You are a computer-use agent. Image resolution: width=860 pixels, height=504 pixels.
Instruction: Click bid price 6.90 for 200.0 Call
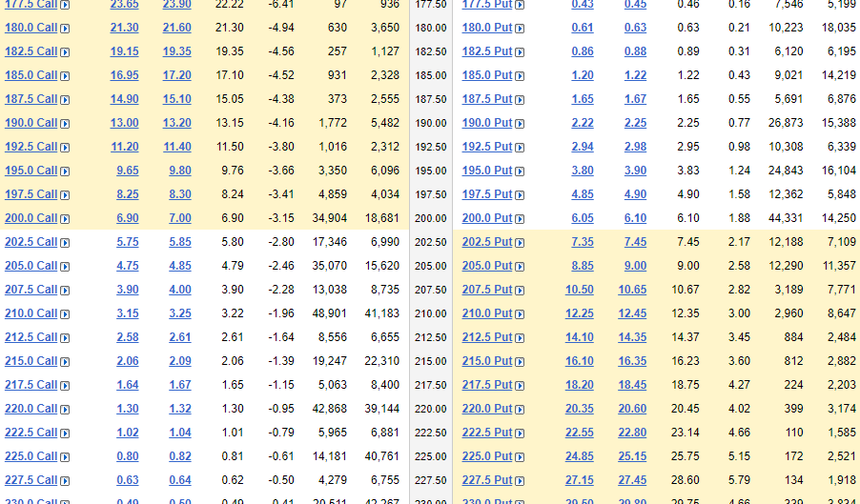click(128, 218)
